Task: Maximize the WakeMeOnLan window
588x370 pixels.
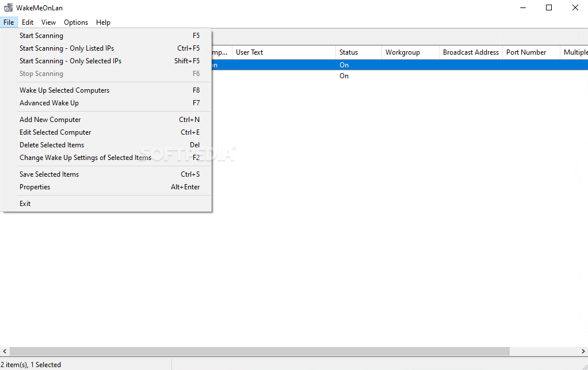Action: pyautogui.click(x=549, y=7)
